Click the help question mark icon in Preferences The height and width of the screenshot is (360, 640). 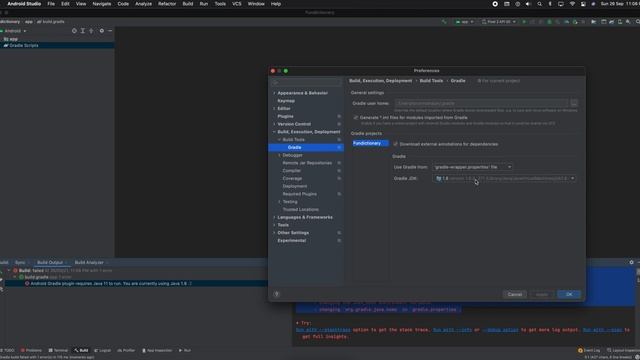(x=277, y=294)
